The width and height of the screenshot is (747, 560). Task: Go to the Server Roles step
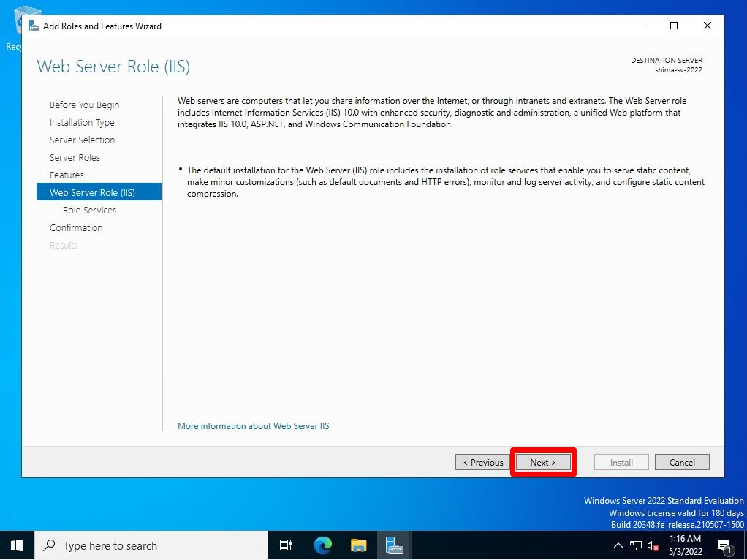click(75, 158)
